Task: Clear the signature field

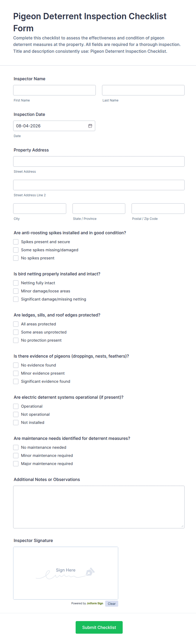Action: (111, 603)
